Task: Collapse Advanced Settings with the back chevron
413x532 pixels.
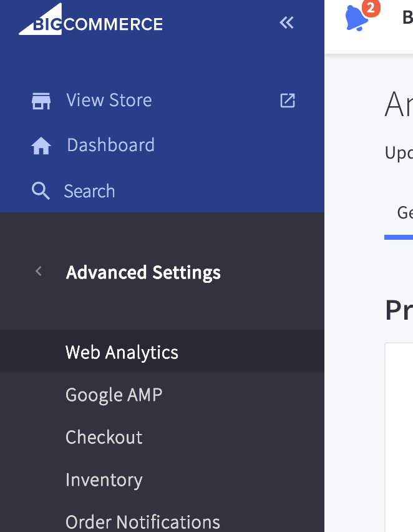Action: [x=38, y=271]
